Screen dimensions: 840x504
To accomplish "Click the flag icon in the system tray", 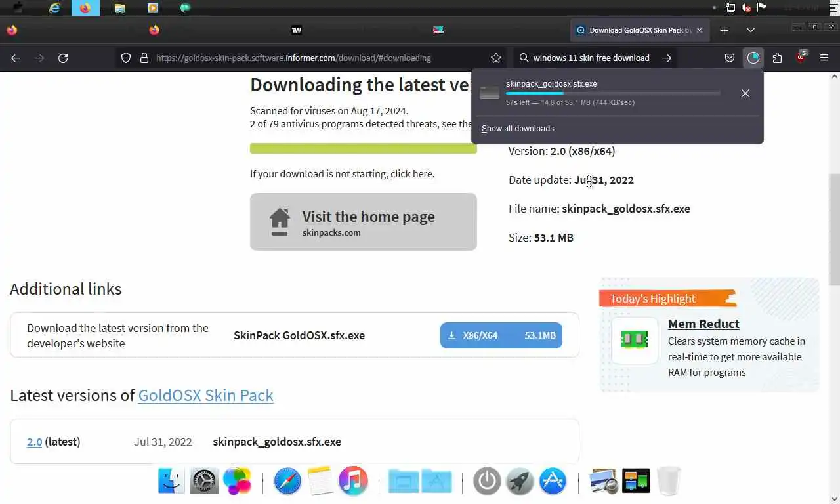I will [762, 8].
